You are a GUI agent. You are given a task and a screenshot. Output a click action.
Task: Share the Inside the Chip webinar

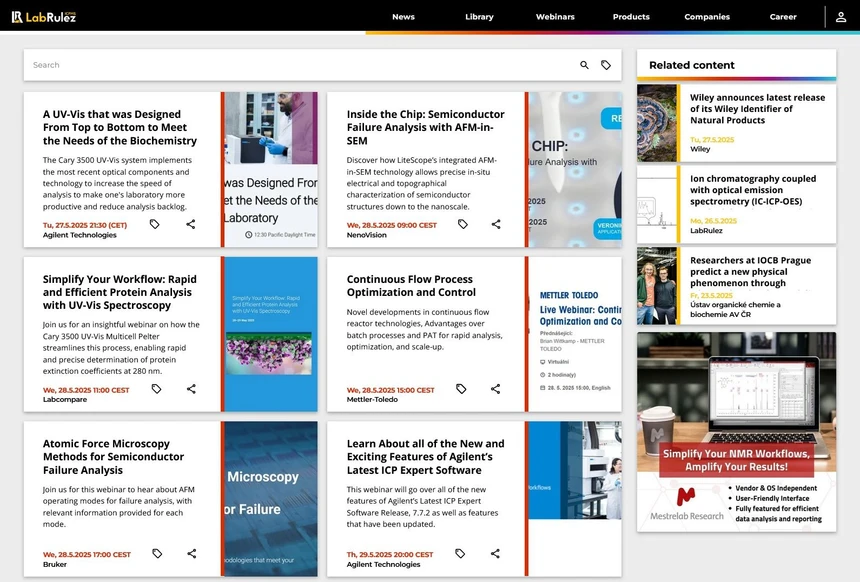496,224
